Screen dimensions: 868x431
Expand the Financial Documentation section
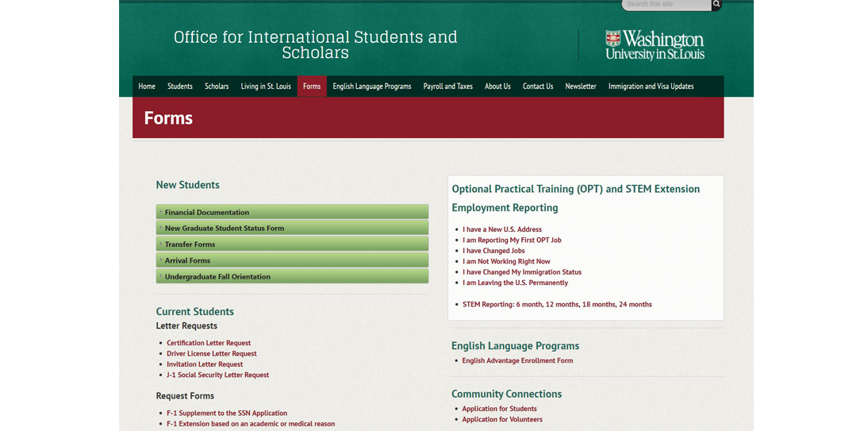pos(292,212)
